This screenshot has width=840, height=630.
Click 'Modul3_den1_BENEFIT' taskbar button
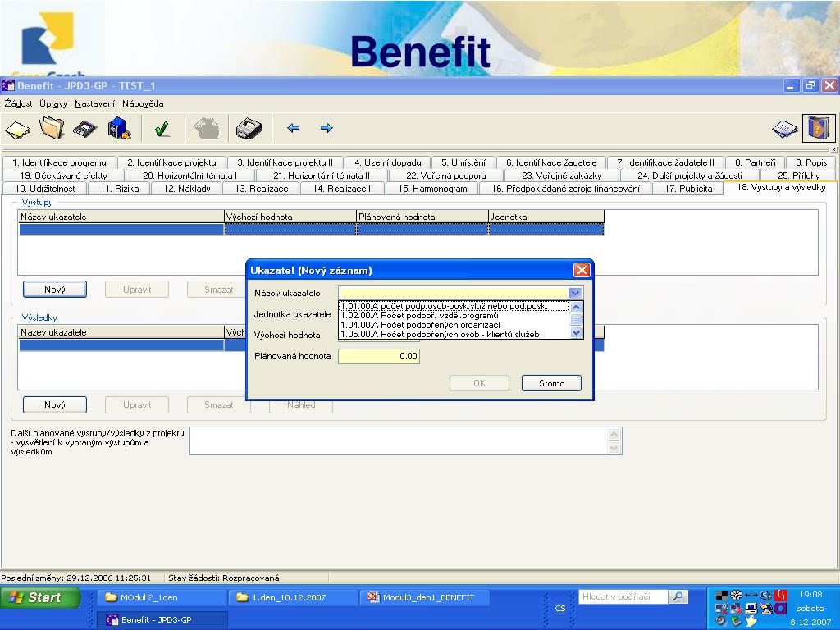(424, 597)
